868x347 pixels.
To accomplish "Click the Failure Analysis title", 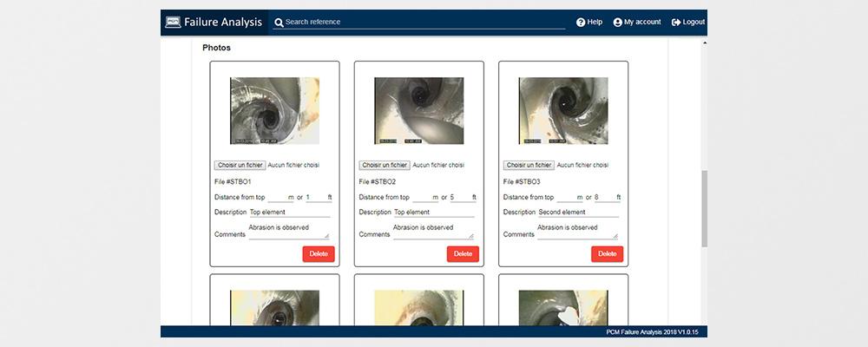I will [223, 23].
